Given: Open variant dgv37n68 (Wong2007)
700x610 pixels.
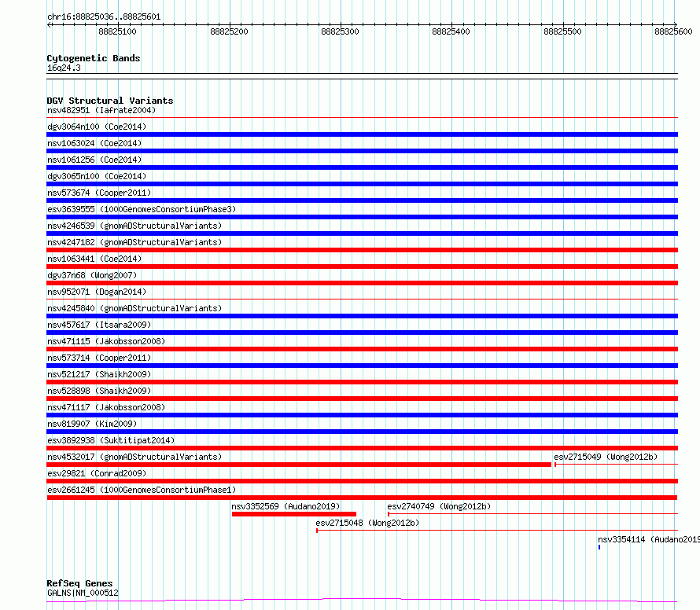Looking at the screenshot, I should 92,275.
